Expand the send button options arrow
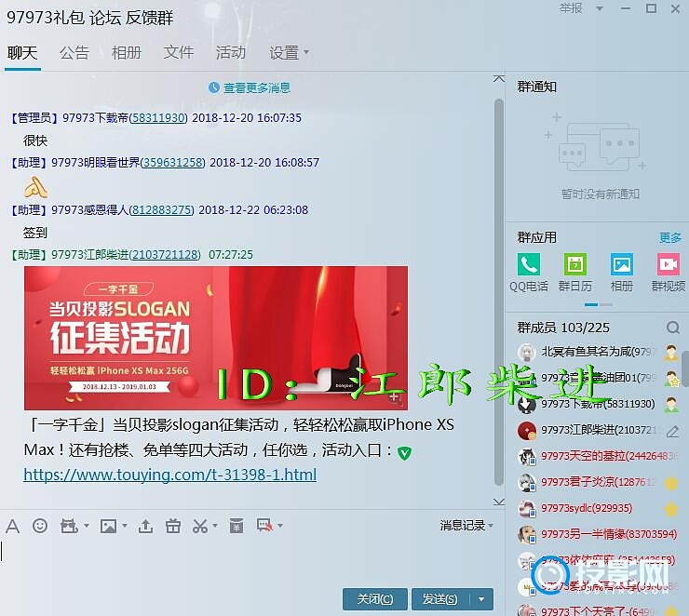This screenshot has width=689, height=616. coord(481,599)
